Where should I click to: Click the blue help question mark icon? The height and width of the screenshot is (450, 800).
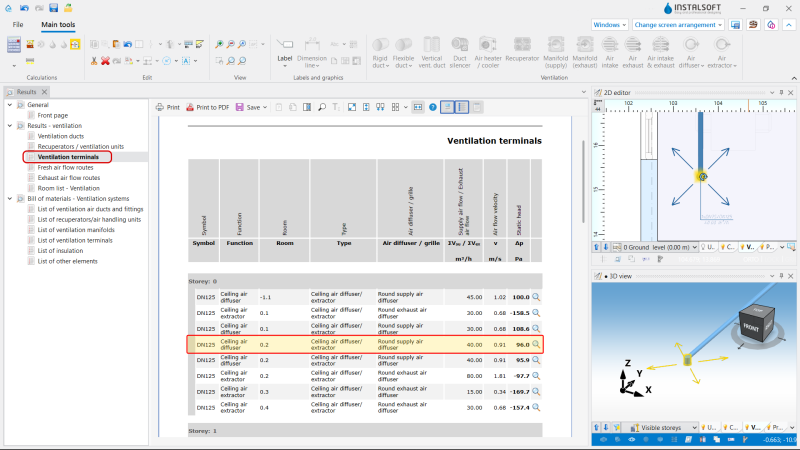point(433,107)
